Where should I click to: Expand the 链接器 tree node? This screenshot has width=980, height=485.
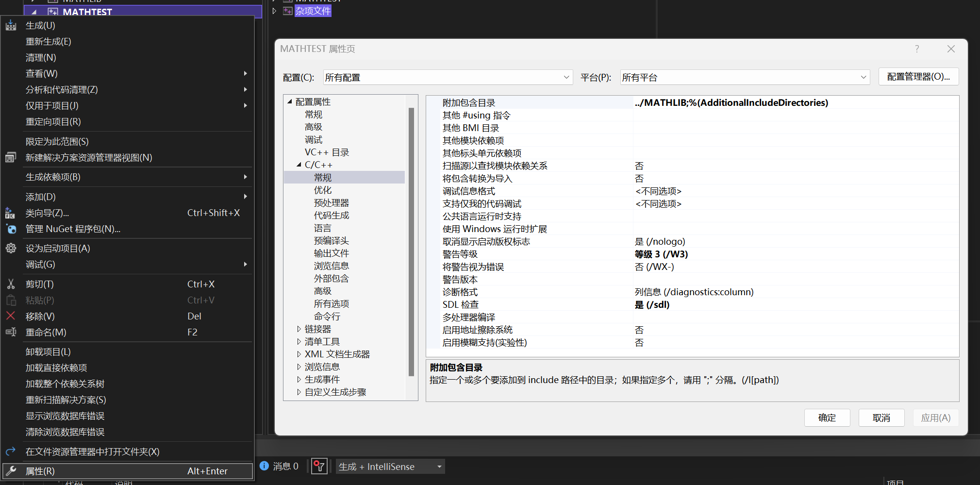click(299, 329)
